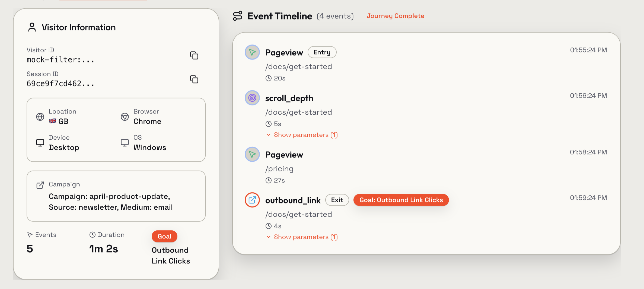
Task: Copy the Session ID using its copy icon
Action: coord(194,79)
